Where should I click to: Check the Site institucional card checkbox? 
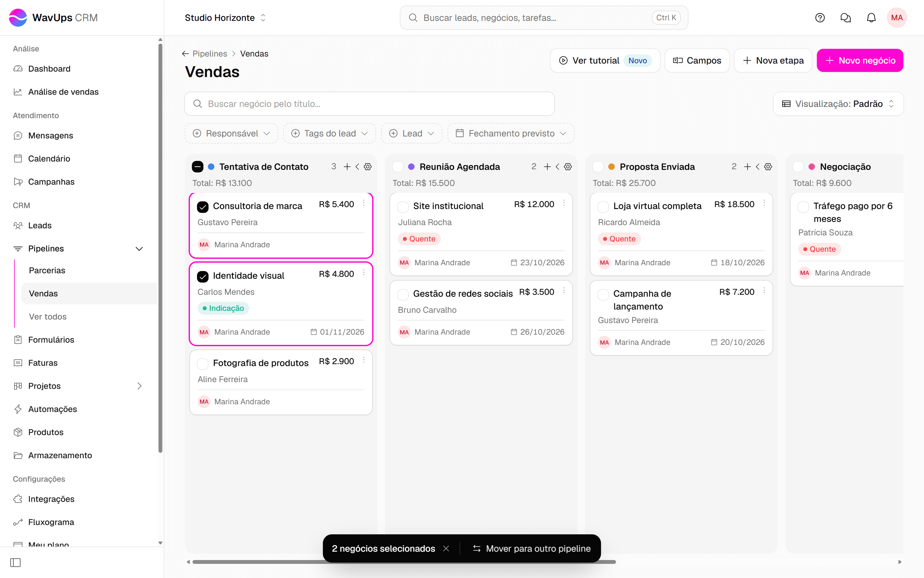click(403, 207)
